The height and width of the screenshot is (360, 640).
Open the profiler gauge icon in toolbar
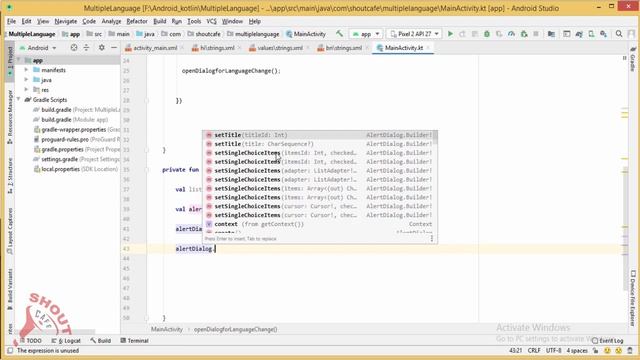pos(511,34)
